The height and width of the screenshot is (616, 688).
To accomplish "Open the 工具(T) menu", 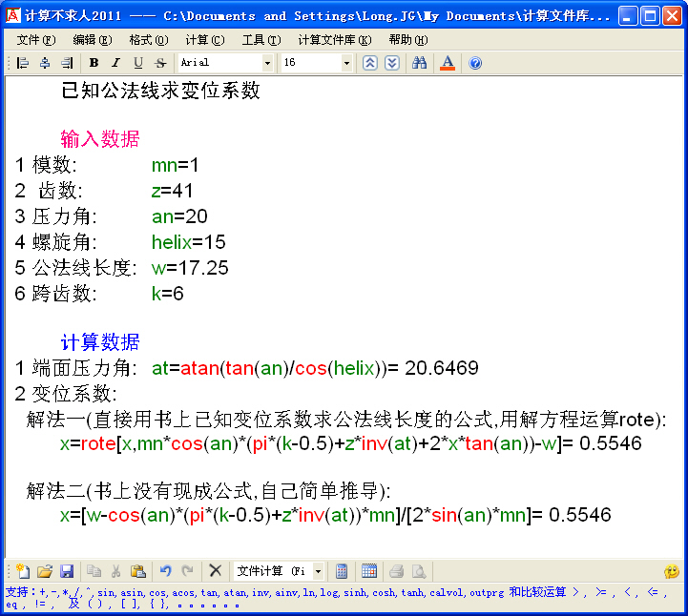I will tap(261, 40).
